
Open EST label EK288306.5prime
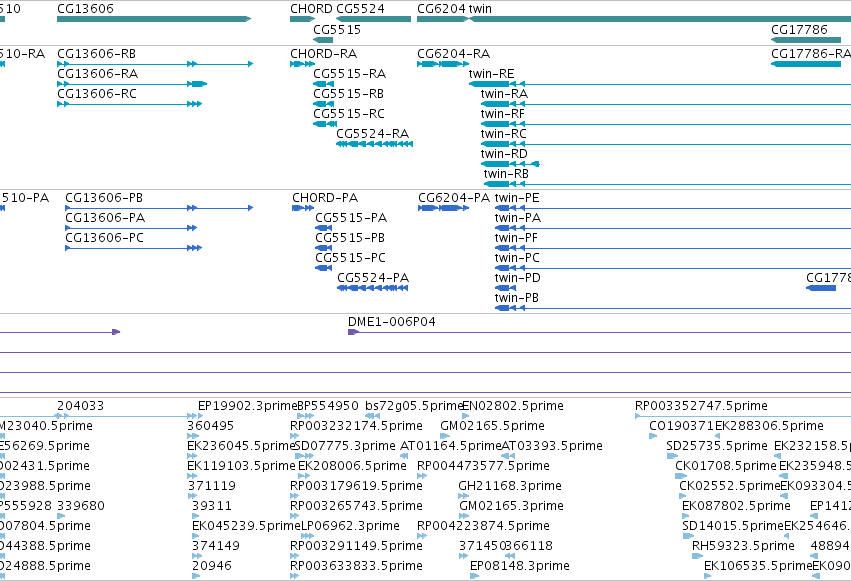pyautogui.click(x=770, y=426)
